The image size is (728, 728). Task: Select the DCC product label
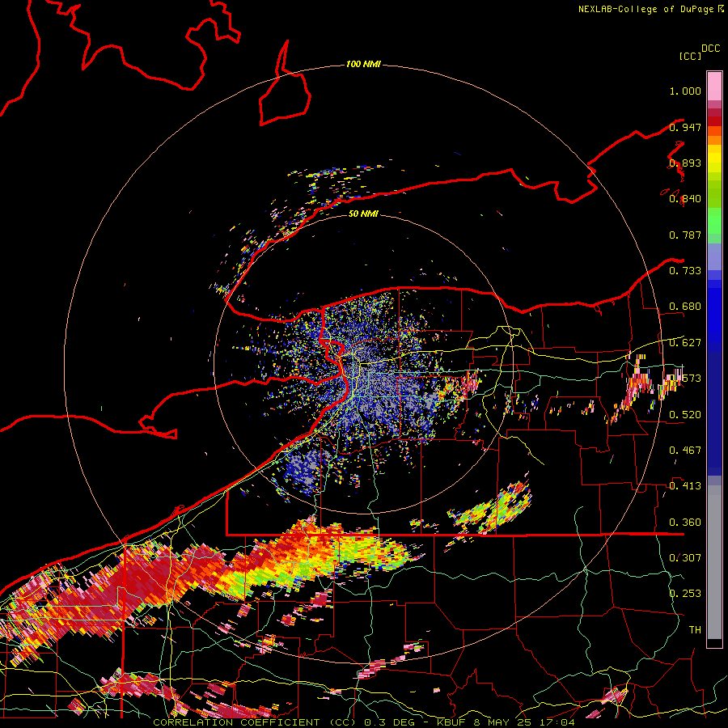(710, 49)
